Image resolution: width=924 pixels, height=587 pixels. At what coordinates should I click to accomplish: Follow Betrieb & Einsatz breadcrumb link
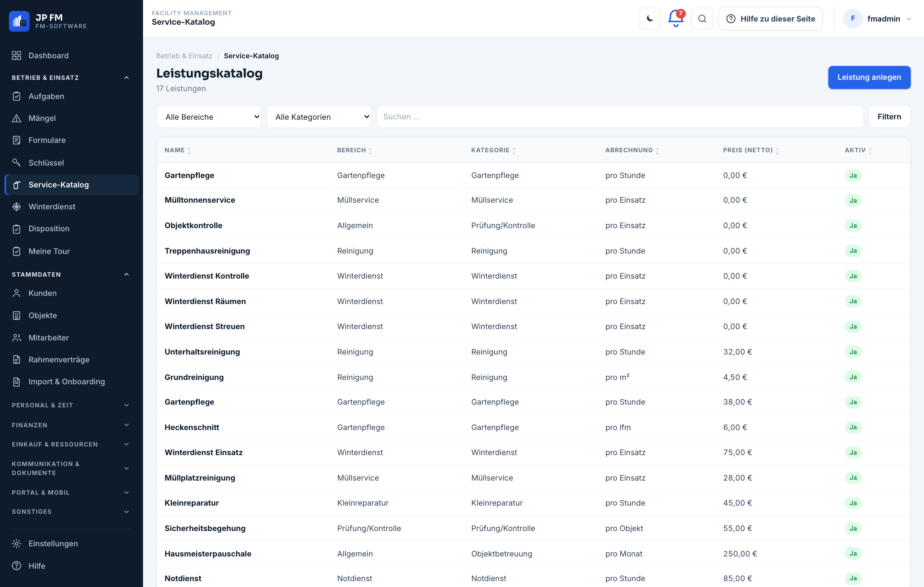click(184, 56)
